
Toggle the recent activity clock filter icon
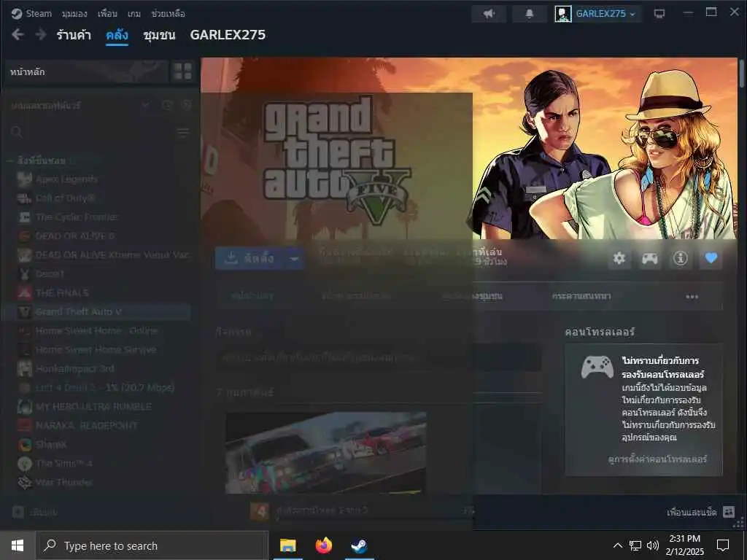coord(167,105)
